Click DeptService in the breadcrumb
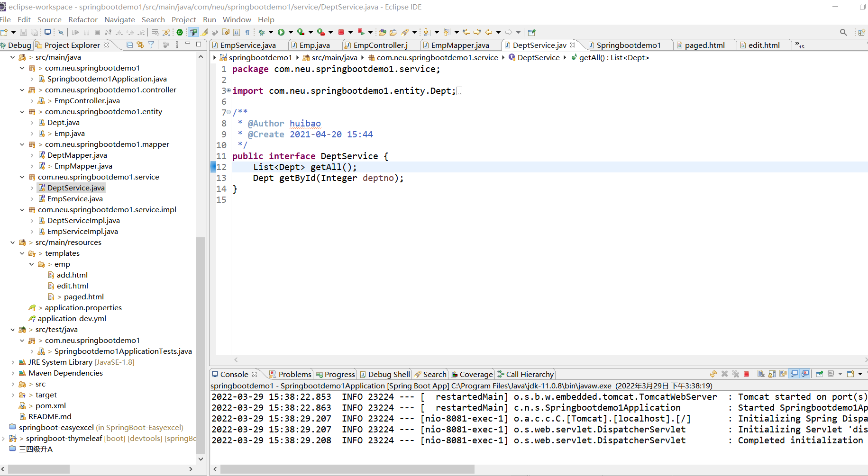This screenshot has height=476, width=868. tap(539, 57)
